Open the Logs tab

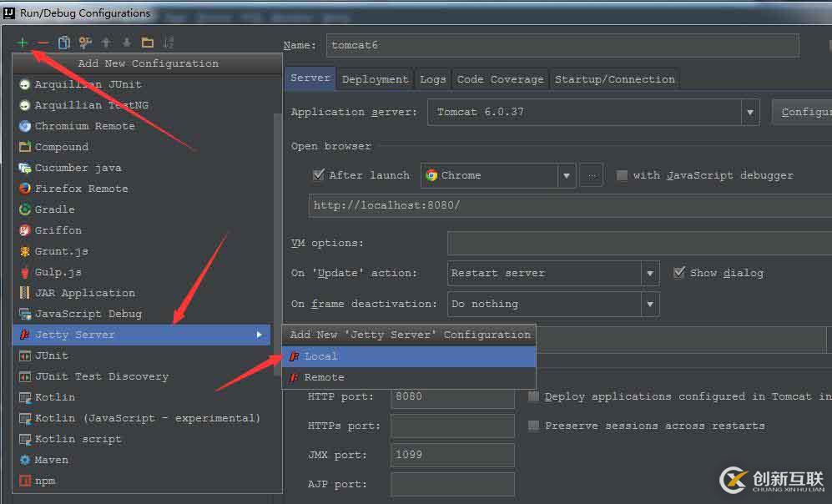coord(432,79)
